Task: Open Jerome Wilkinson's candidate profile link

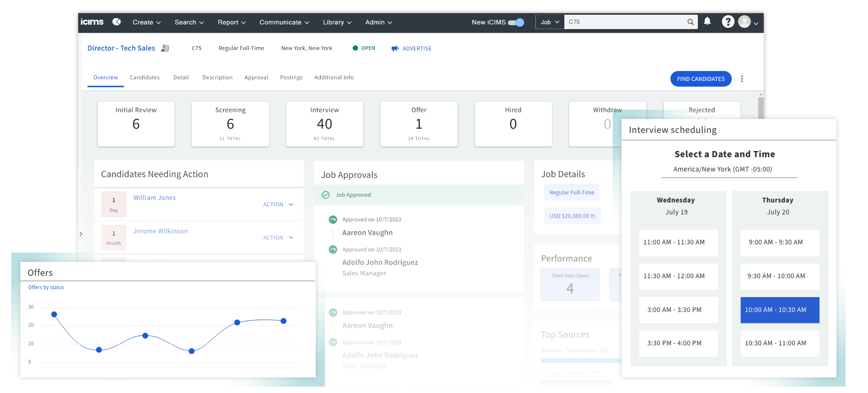Action: pyautogui.click(x=160, y=231)
